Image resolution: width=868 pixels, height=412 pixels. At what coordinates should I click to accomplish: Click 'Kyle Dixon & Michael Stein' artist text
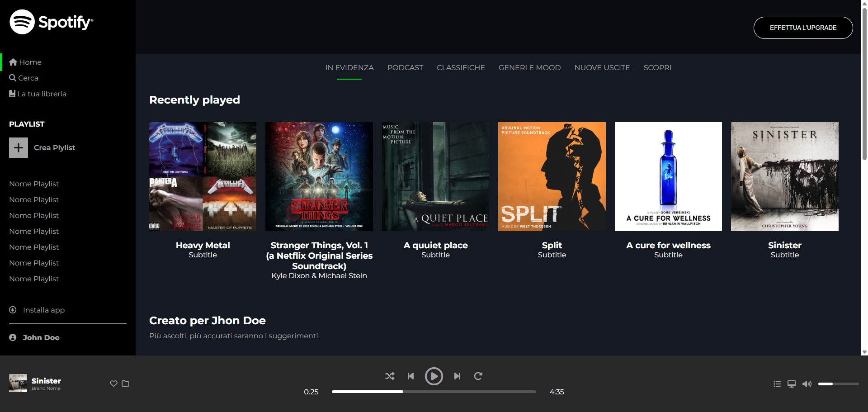click(x=319, y=275)
